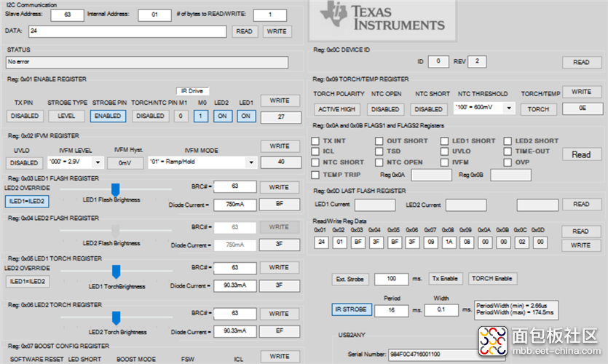Image resolution: width=608 pixels, height=364 pixels.
Task: Check the OVP checkbox
Action: (x=508, y=162)
